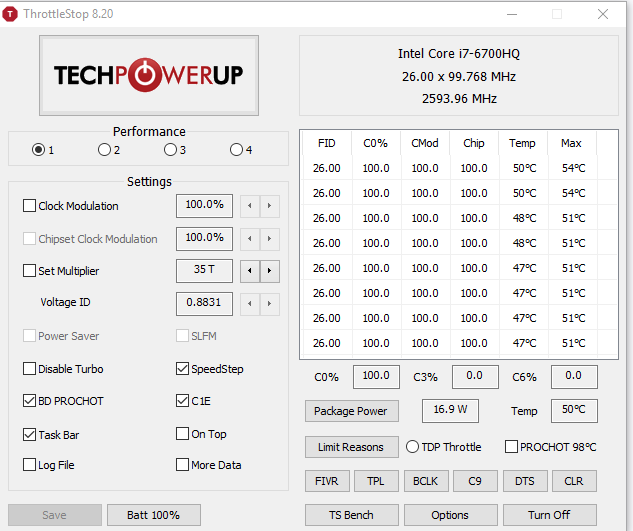Click the C9 button
The width and height of the screenshot is (633, 531).
[x=475, y=481]
